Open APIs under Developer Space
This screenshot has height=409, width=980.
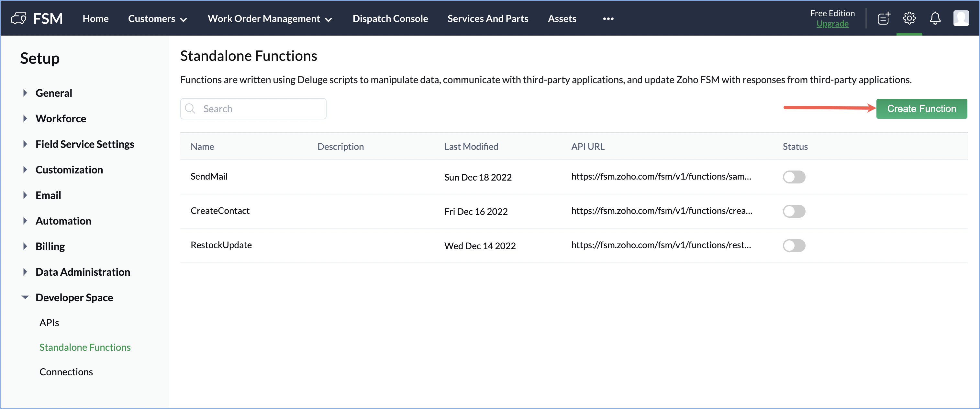click(49, 323)
